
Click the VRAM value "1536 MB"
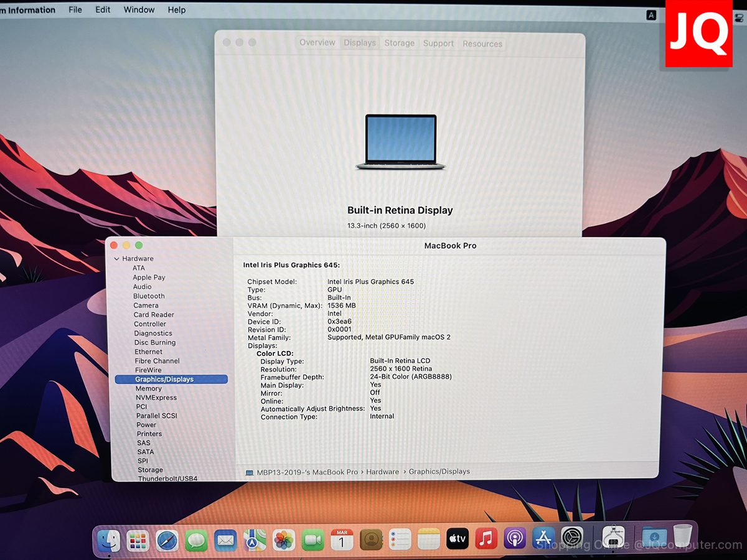pos(342,306)
